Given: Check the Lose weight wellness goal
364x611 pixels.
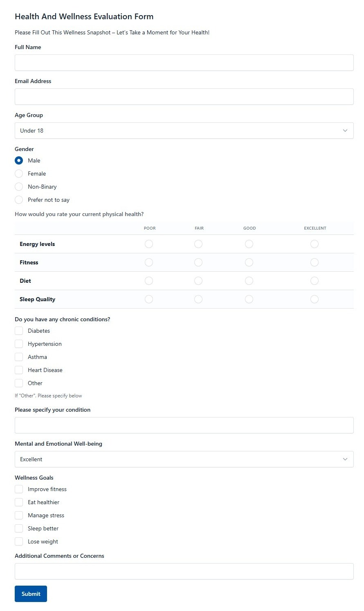Looking at the screenshot, I should click(19, 541).
